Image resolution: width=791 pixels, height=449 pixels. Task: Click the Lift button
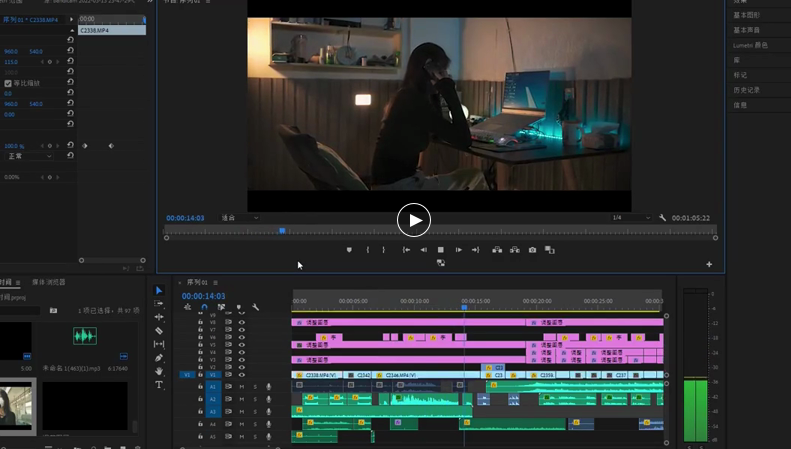(497, 250)
